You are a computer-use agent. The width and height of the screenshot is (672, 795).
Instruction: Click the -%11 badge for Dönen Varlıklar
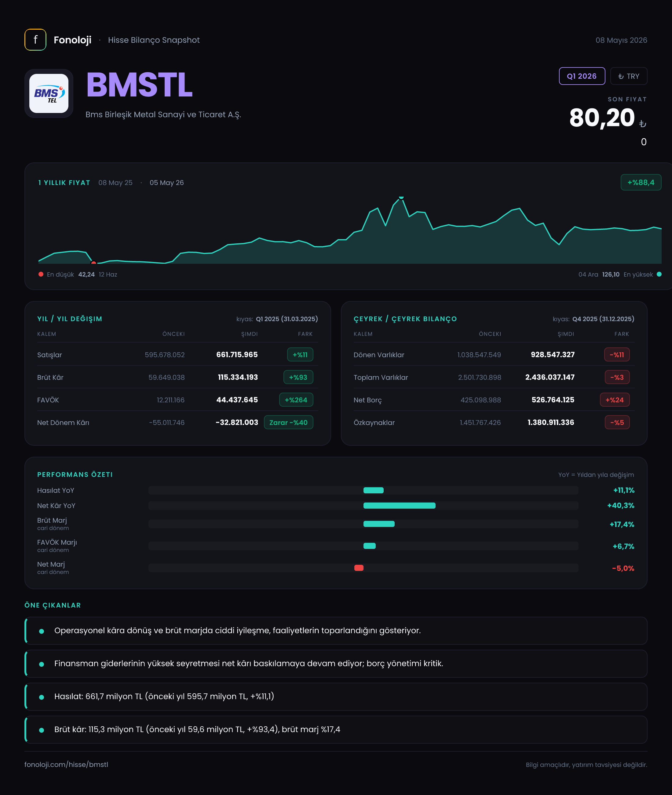point(617,354)
